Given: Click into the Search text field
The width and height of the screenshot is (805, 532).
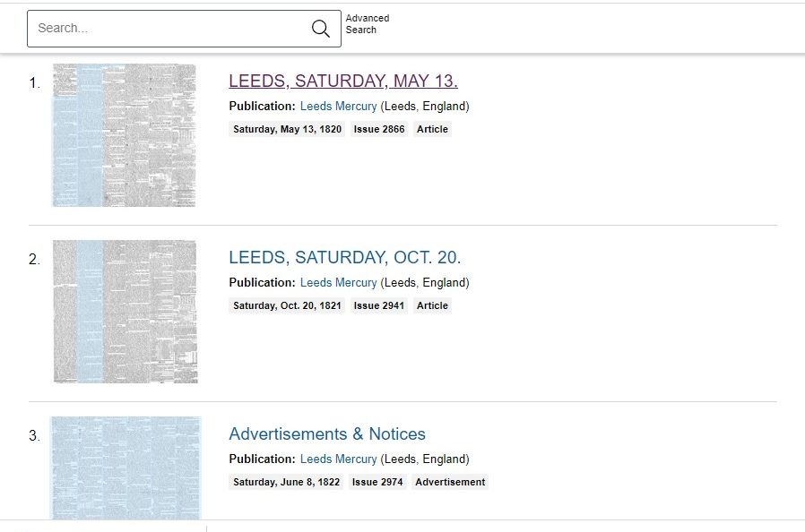Looking at the screenshot, I should pos(161,28).
